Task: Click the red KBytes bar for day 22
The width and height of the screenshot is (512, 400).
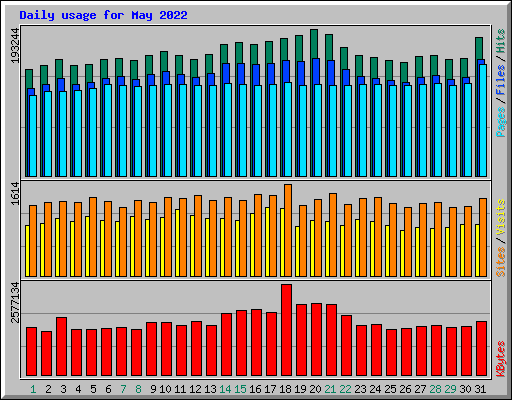Action: pos(346,346)
